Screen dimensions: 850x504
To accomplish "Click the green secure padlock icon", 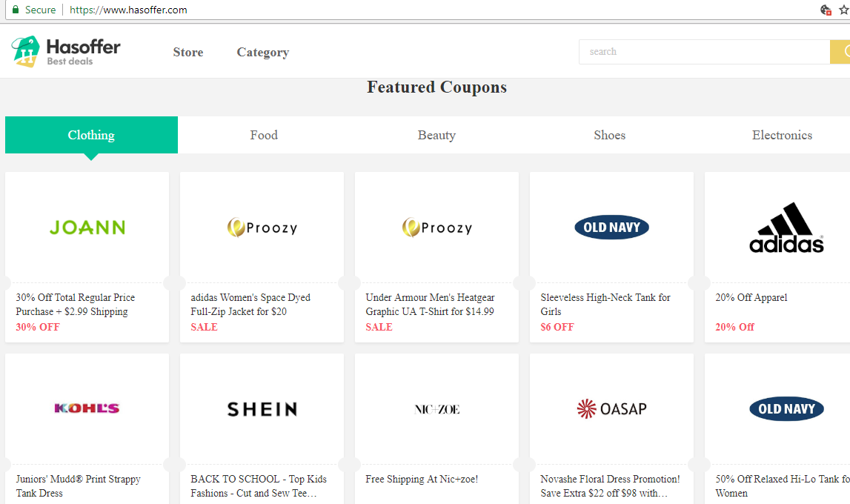I will pyautogui.click(x=15, y=10).
